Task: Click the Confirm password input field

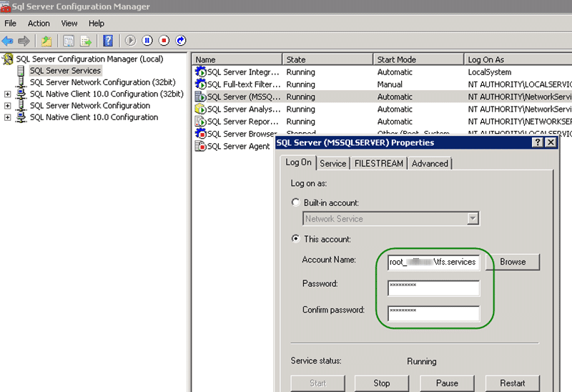Action: click(x=434, y=313)
